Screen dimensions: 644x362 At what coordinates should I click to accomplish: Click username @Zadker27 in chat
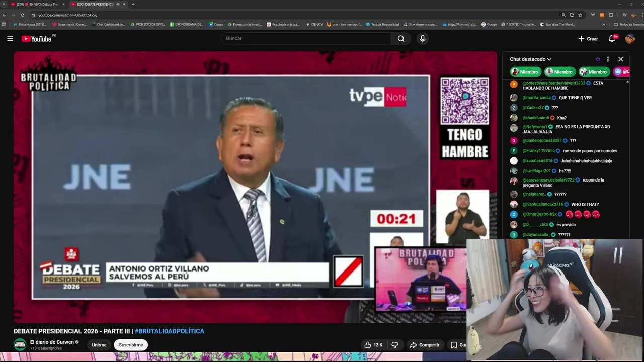[x=533, y=108]
